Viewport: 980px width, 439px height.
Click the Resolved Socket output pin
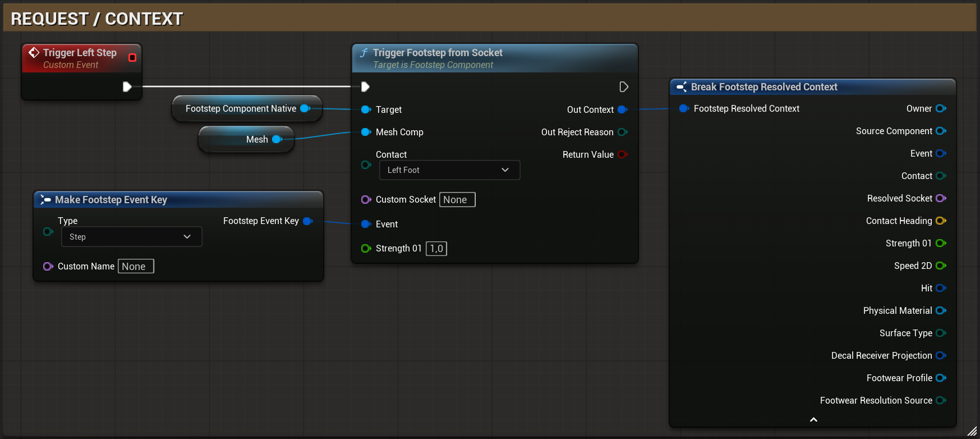pos(941,198)
